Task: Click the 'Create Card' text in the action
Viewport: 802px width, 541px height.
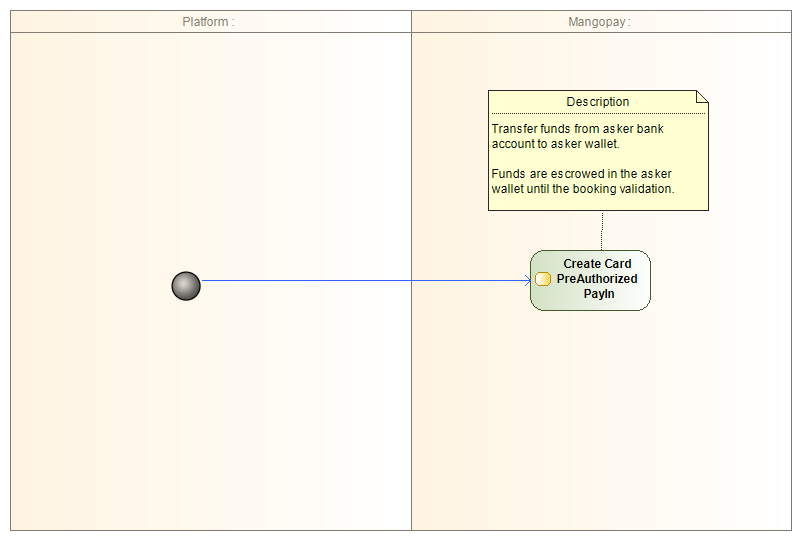Action: [597, 264]
